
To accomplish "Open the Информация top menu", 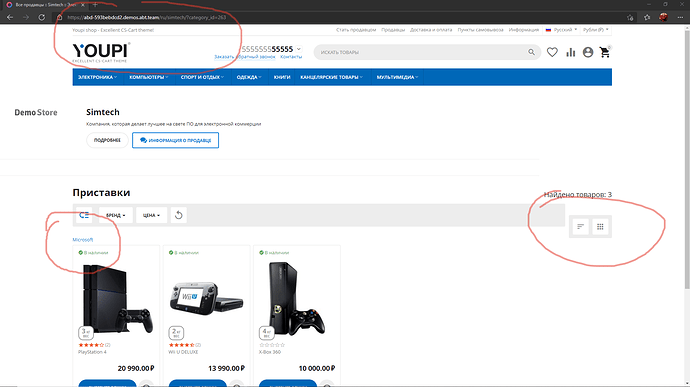I will tap(524, 30).
